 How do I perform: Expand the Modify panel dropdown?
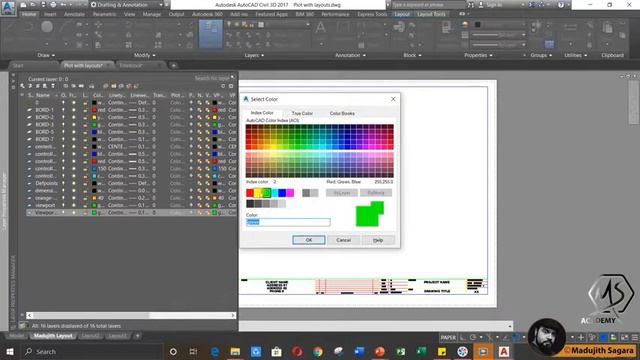click(144, 55)
